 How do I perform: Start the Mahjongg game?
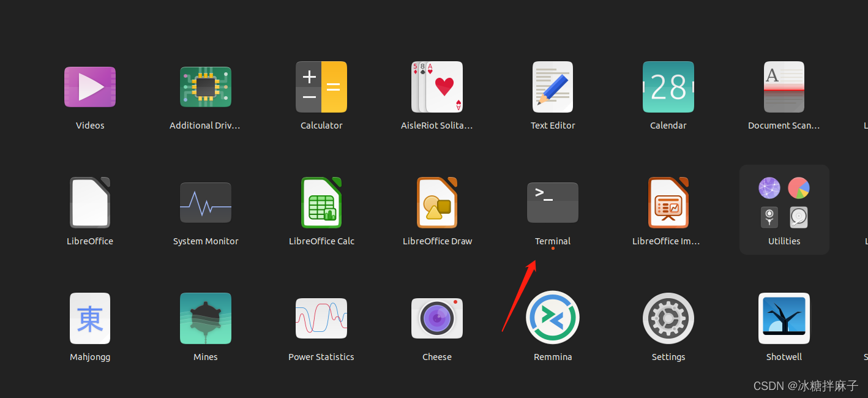90,318
